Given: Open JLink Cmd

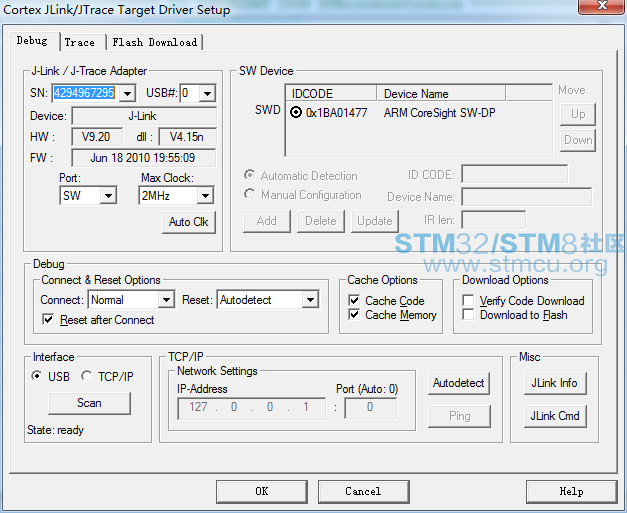Looking at the screenshot, I should coord(555,416).
